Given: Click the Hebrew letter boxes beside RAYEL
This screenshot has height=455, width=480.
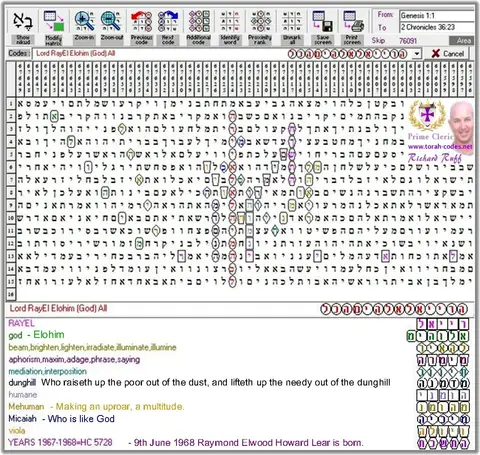Looking at the screenshot, I should click(x=443, y=324).
